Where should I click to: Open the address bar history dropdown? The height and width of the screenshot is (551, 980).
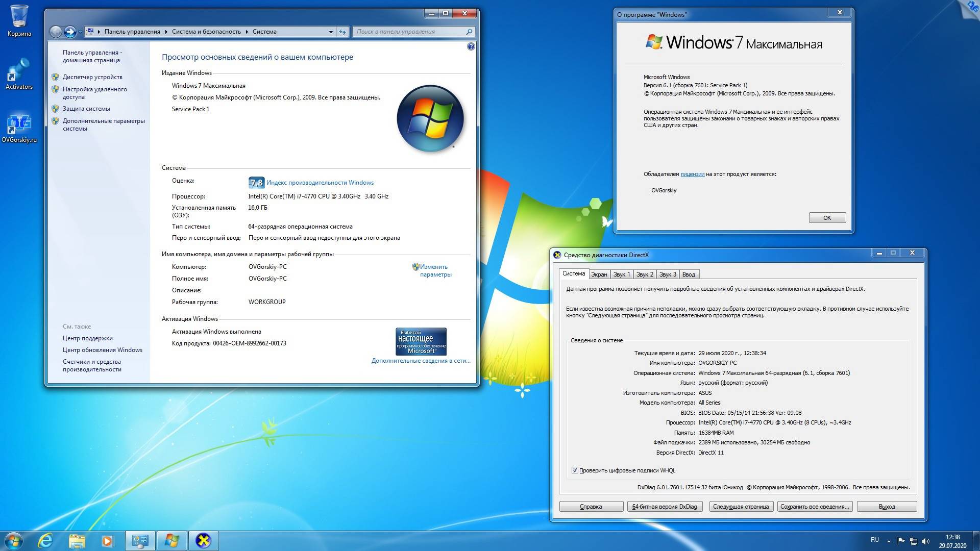[x=331, y=32]
